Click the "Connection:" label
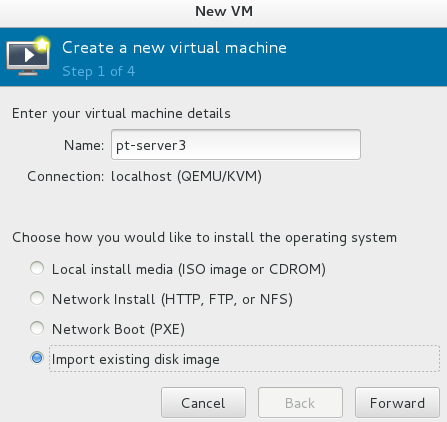The image size is (447, 422). click(66, 176)
